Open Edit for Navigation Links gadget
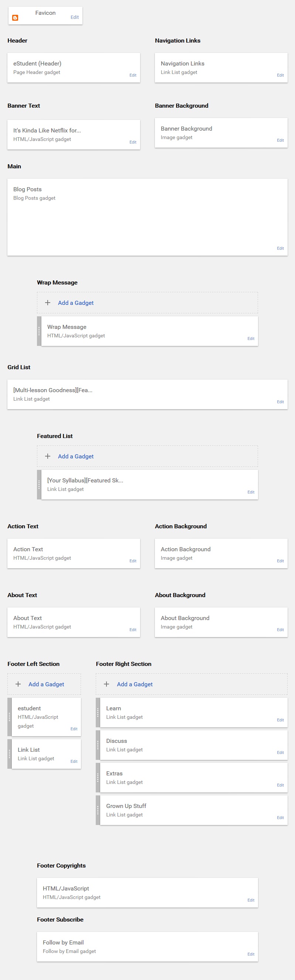Image resolution: width=295 pixels, height=980 pixels. [280, 75]
